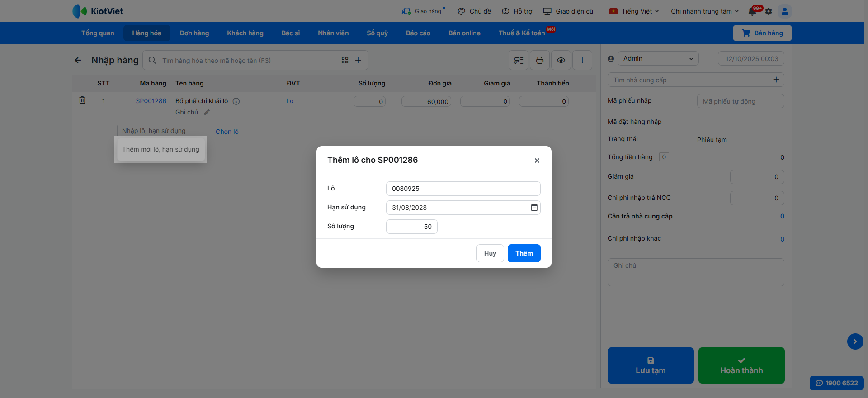Viewport: 868px width, 398px height.
Task: Open the Báo cáo menu
Action: [418, 33]
